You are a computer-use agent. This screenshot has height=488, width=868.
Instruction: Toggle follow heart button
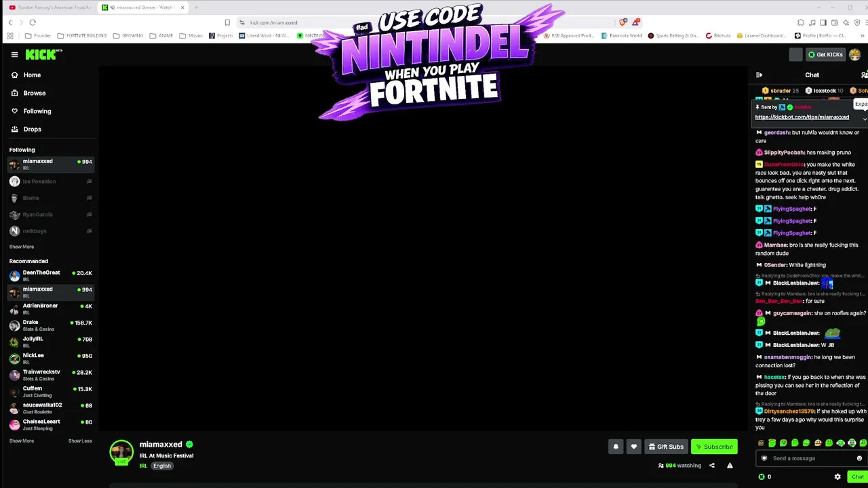point(633,447)
